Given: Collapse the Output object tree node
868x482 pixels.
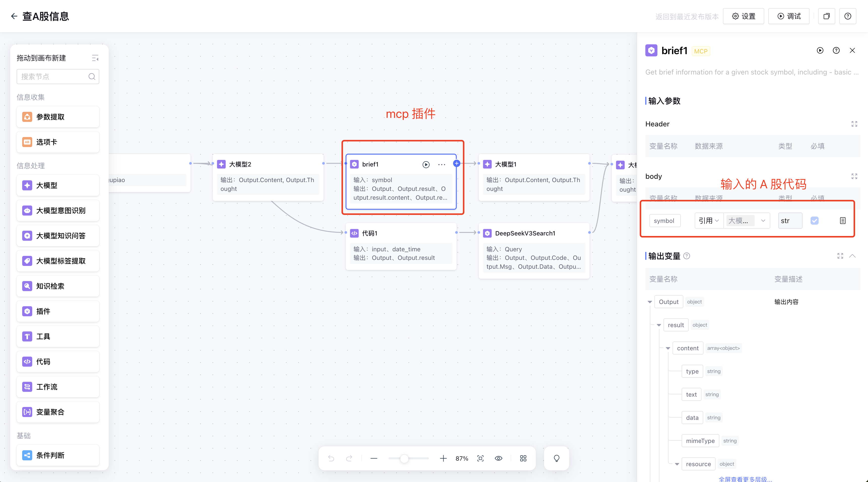Looking at the screenshot, I should [650, 302].
